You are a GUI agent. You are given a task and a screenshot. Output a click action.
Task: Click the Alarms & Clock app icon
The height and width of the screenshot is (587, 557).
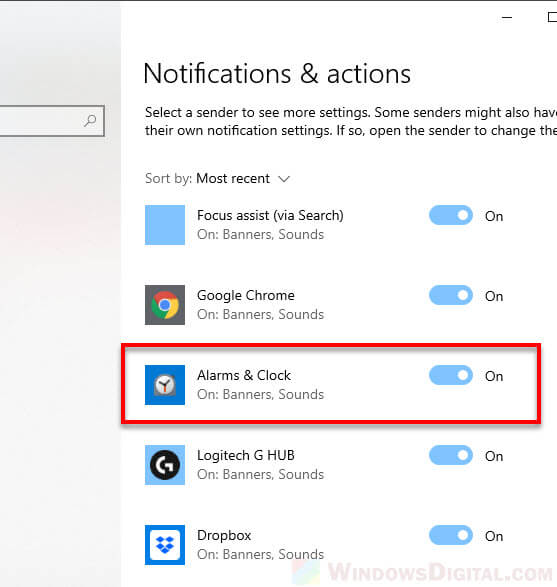coord(165,385)
